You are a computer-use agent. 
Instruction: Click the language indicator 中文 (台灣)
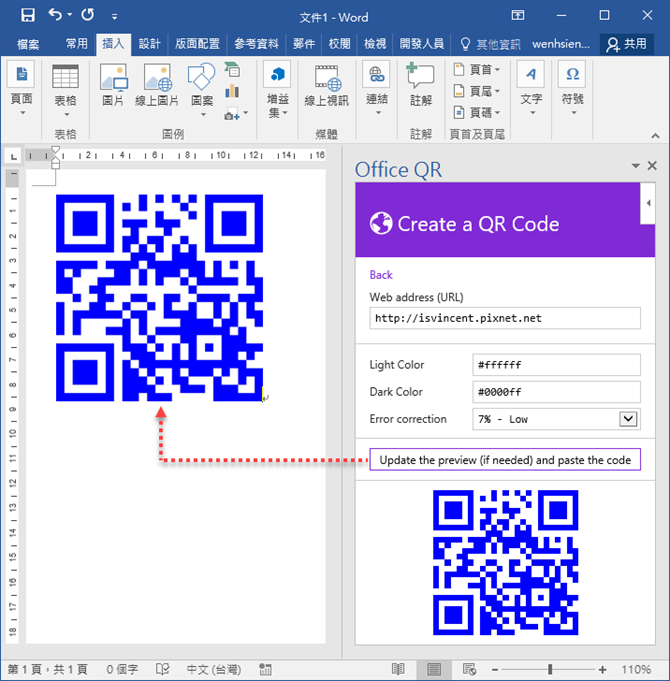pyautogui.click(x=214, y=669)
